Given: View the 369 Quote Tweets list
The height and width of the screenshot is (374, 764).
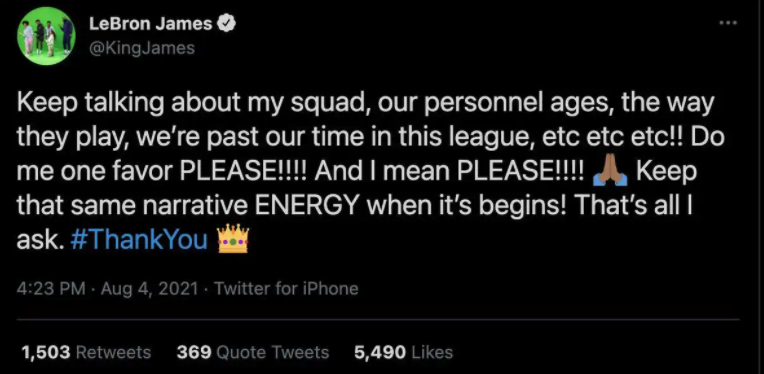Looking at the screenshot, I should click(253, 352).
